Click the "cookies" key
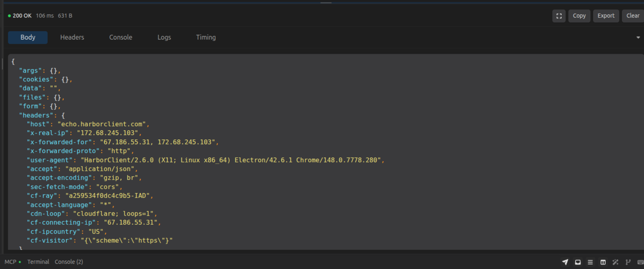The height and width of the screenshot is (269, 644). [x=36, y=79]
